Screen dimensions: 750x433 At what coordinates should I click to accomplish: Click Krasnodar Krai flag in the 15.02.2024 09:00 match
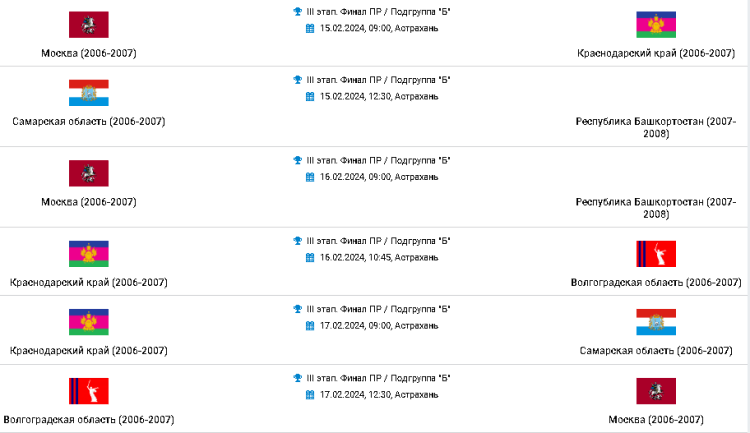(656, 25)
